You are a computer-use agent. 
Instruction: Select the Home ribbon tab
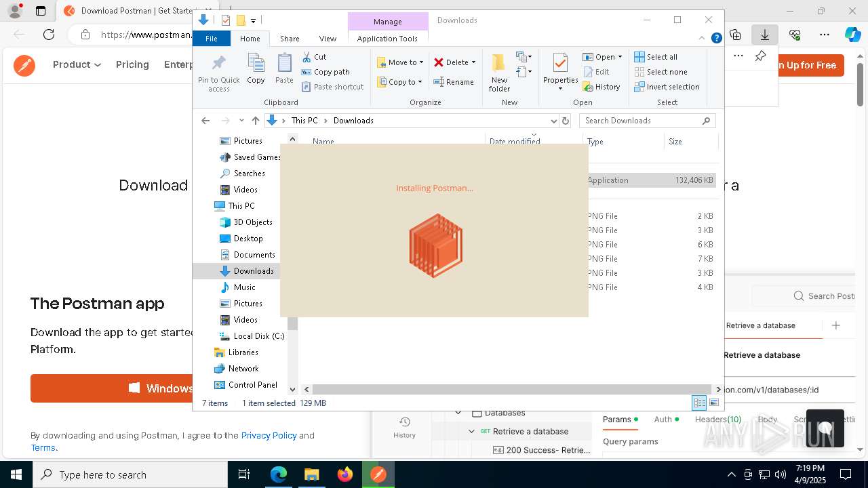coord(250,39)
